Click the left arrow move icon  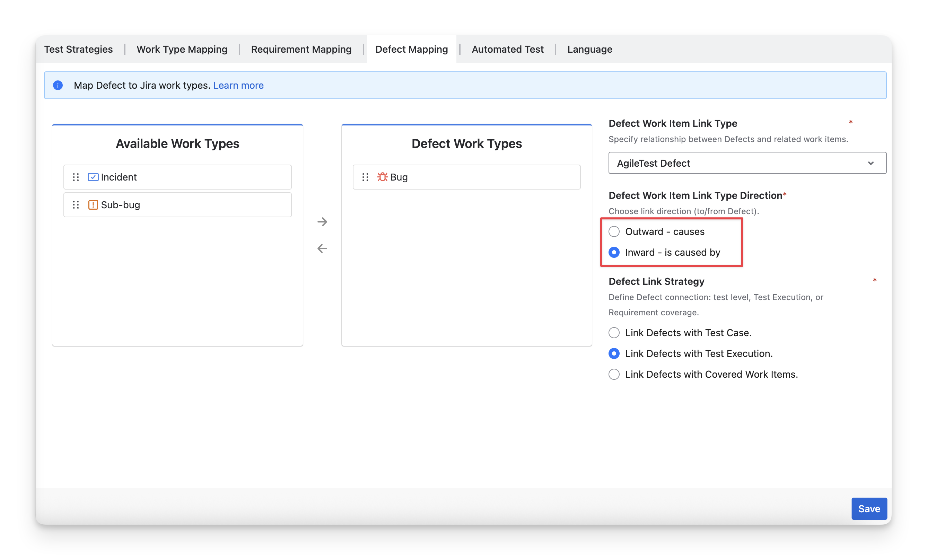click(322, 248)
